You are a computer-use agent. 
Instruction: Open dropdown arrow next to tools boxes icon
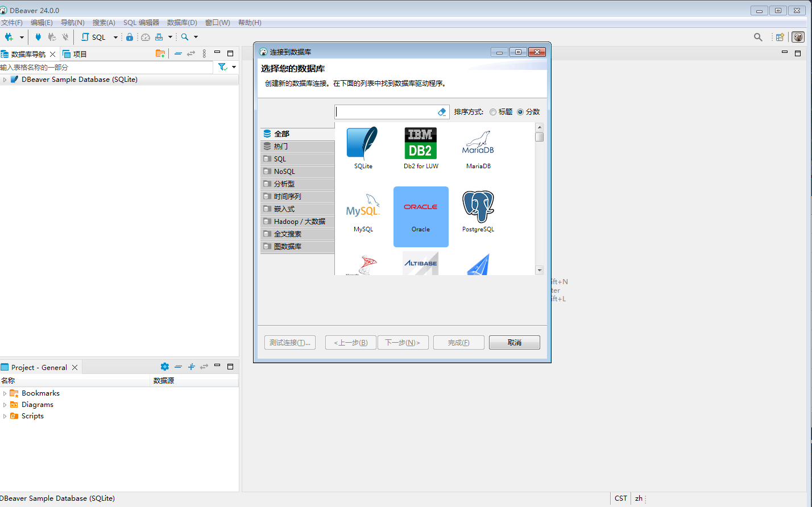(170, 37)
